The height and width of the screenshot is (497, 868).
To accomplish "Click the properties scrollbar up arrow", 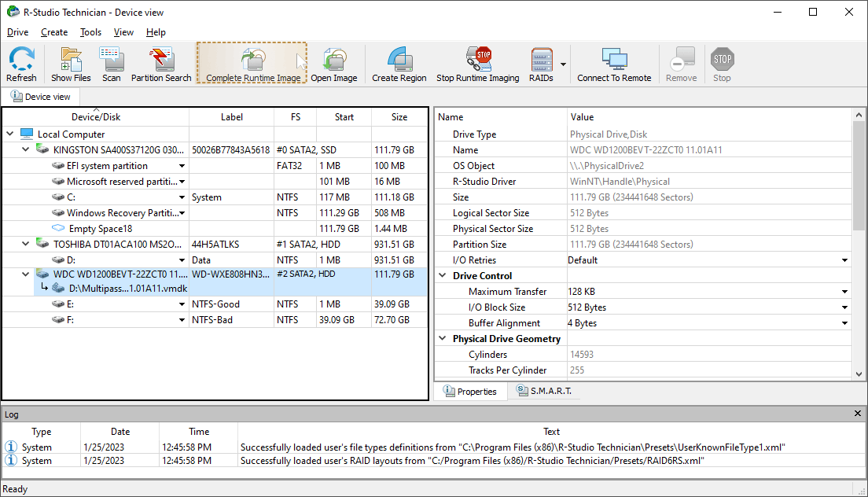I will click(859, 115).
